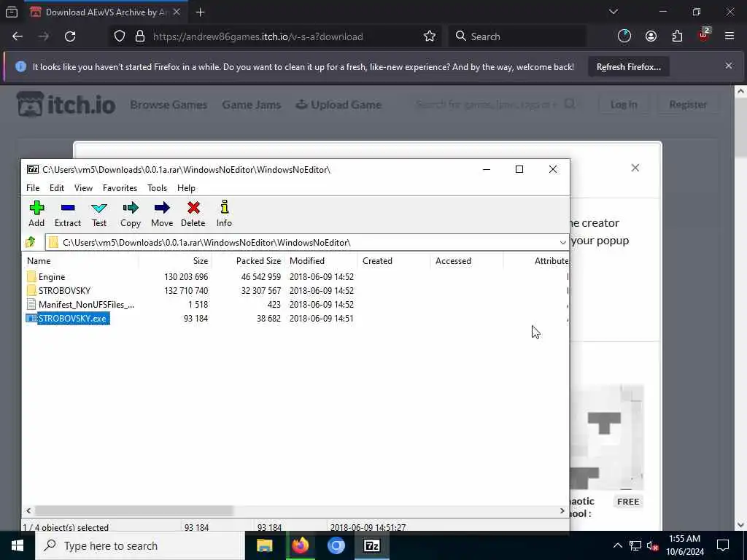
Task: Open Firefox extensions puzzle icon
Action: (677, 36)
